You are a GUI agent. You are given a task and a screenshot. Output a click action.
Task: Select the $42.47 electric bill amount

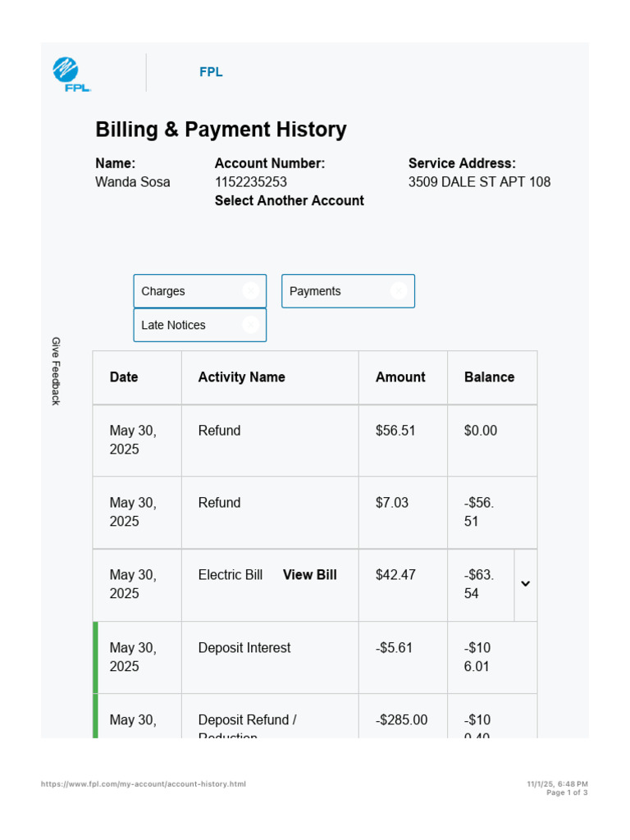pyautogui.click(x=395, y=575)
